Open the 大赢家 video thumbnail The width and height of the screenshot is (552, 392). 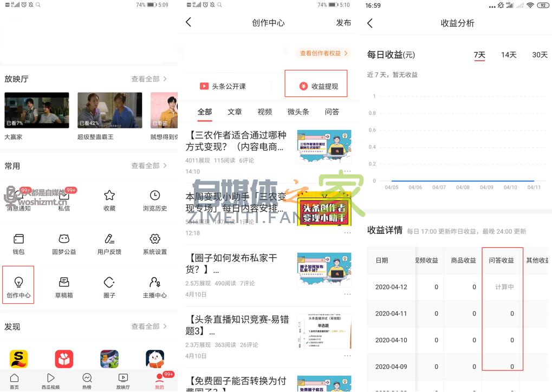click(x=36, y=109)
